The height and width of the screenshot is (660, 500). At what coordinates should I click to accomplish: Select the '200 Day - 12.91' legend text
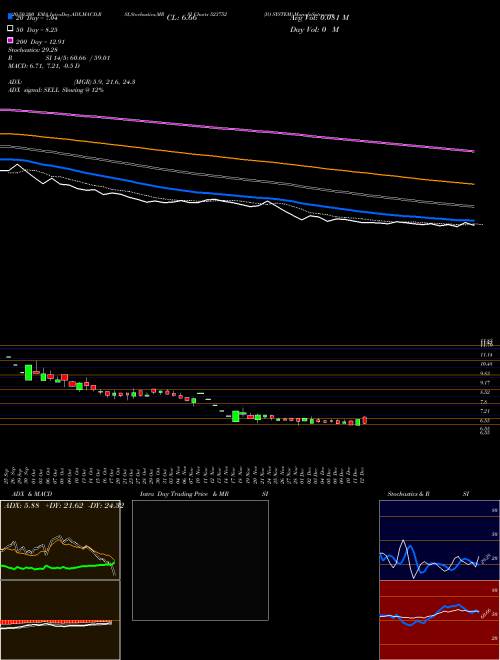coord(40,42)
